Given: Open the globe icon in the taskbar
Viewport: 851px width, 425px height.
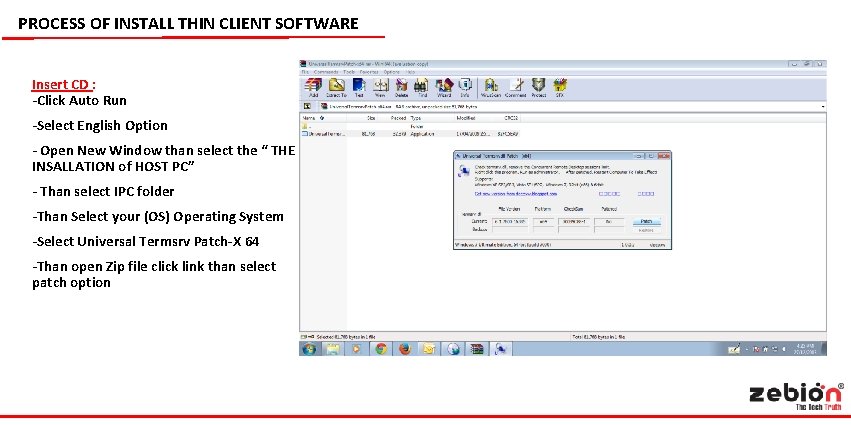Looking at the screenshot, I should (x=453, y=349).
